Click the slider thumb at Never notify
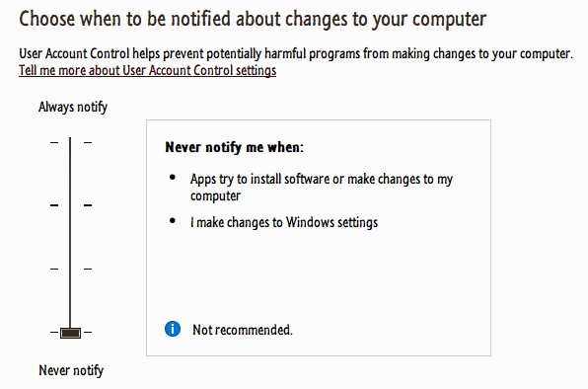Screen dimensions: 588x389 coord(70,333)
